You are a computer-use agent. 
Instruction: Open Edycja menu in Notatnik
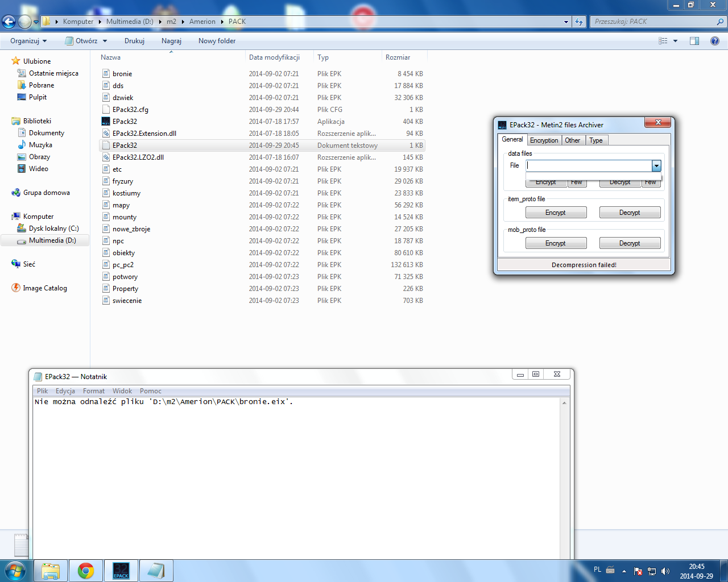point(65,391)
